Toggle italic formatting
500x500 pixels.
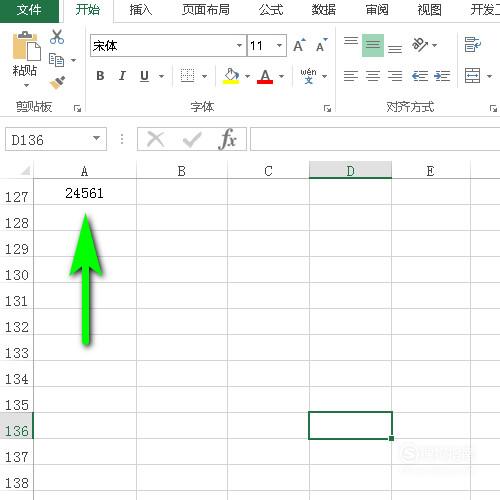pyautogui.click(x=122, y=76)
